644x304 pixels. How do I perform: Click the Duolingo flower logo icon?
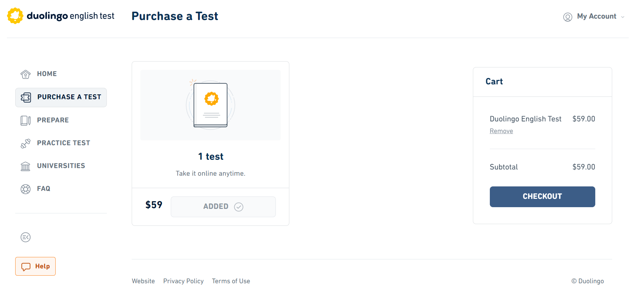coord(15,16)
